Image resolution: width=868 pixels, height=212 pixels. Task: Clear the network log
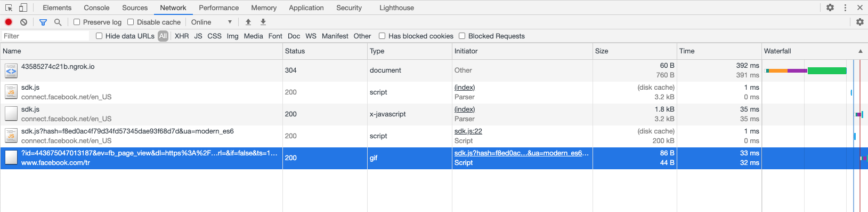click(x=23, y=22)
